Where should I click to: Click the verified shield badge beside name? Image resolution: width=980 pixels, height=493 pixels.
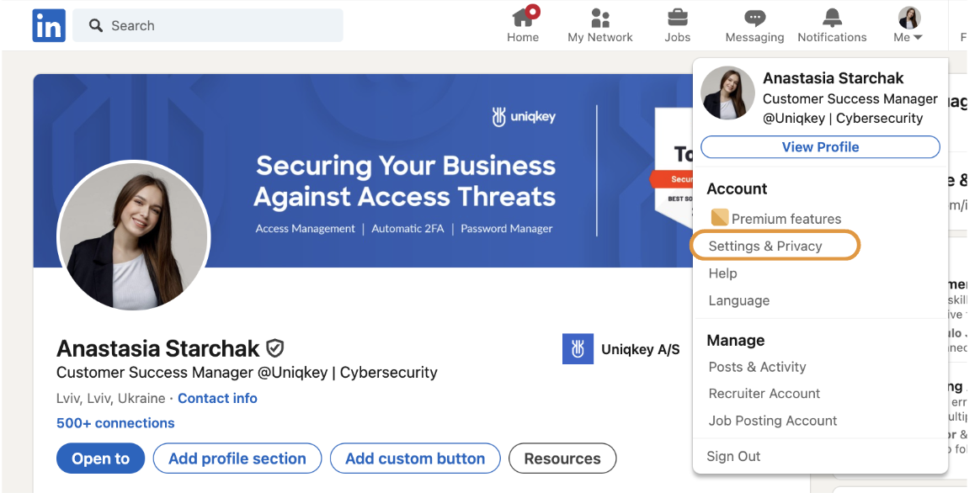[x=275, y=348]
